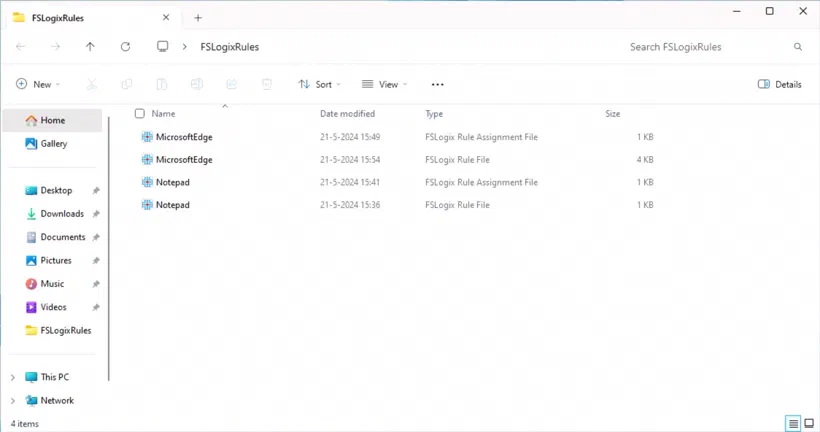Click the Notepad Rule Assignment file icon
Image resolution: width=820 pixels, height=432 pixels.
pyautogui.click(x=147, y=182)
